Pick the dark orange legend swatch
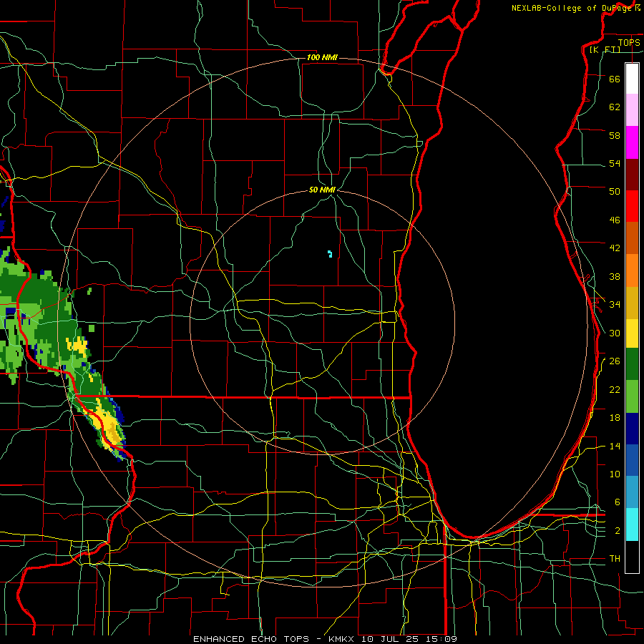 coord(632,238)
